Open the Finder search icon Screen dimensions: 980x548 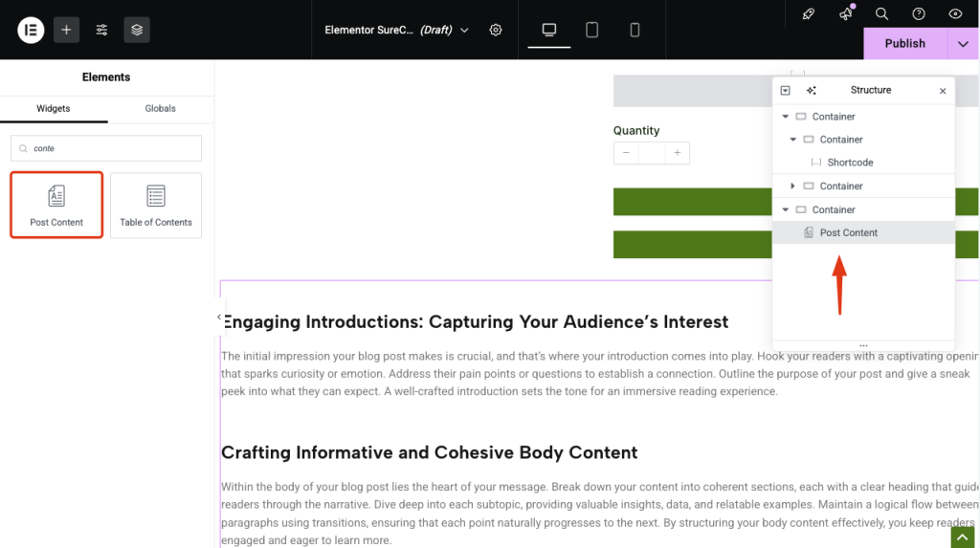tap(882, 14)
